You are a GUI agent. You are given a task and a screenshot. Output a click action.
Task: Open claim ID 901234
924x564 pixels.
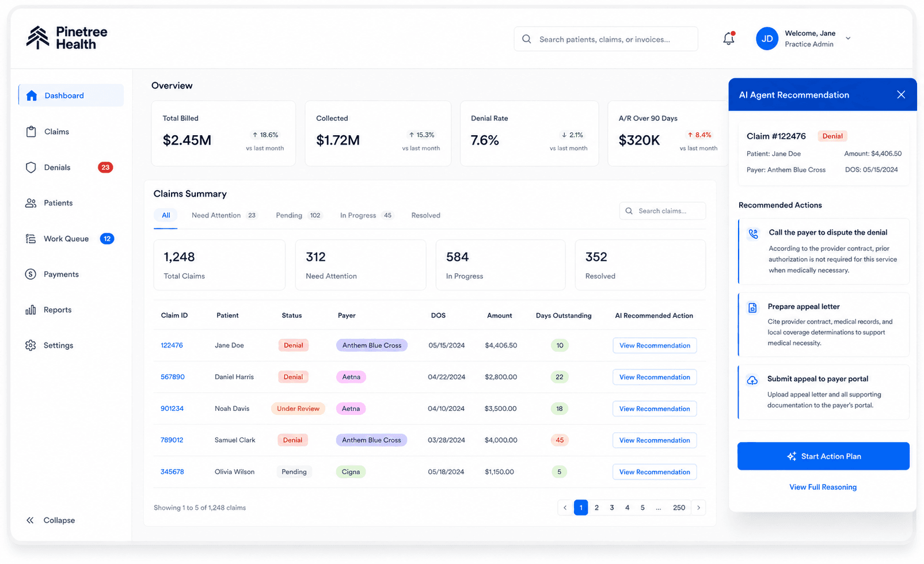172,409
